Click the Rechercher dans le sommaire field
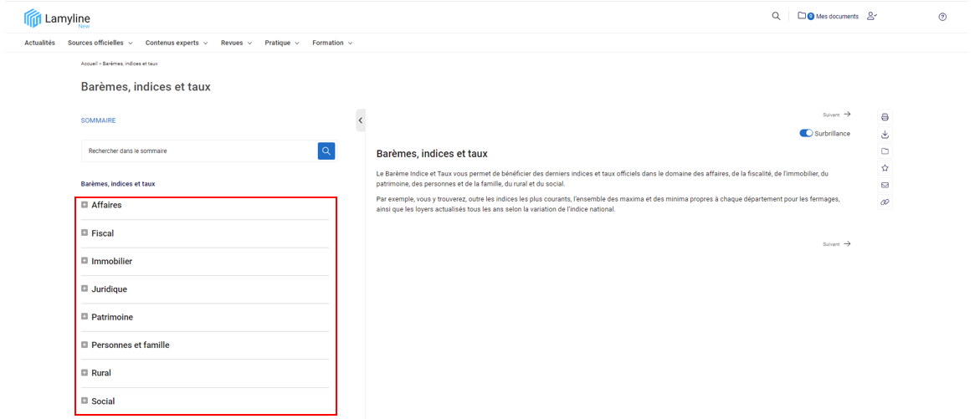Screen dimensions: 980x419 pyautogui.click(x=198, y=151)
